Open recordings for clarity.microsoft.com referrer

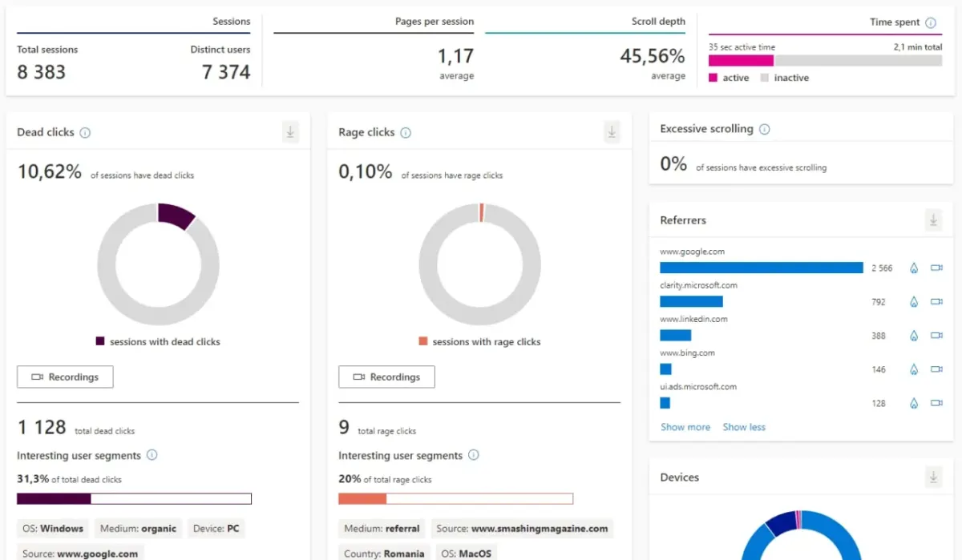936,302
